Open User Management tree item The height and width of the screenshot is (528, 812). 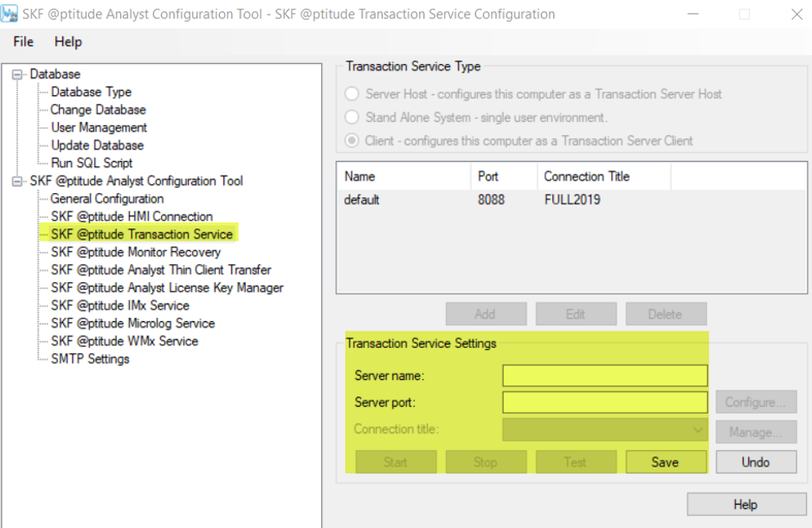click(x=99, y=127)
